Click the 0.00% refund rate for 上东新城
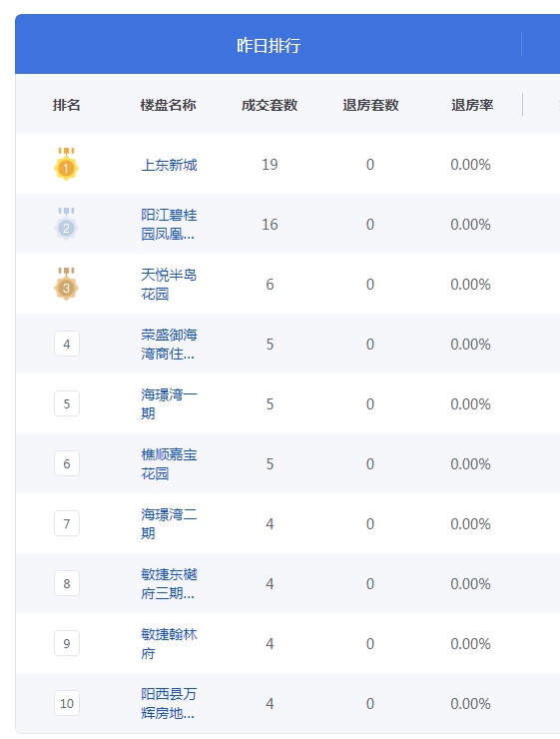560x739 pixels. pos(470,165)
